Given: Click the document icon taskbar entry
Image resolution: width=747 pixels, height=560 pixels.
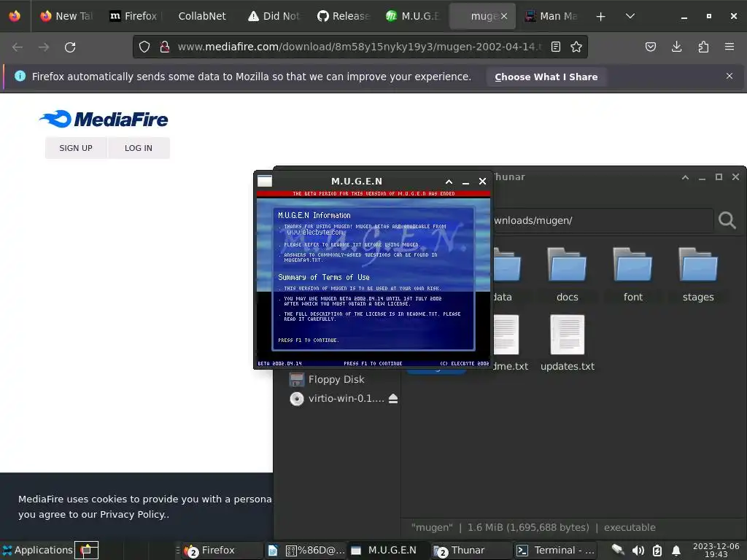Looking at the screenshot, I should 273,551.
